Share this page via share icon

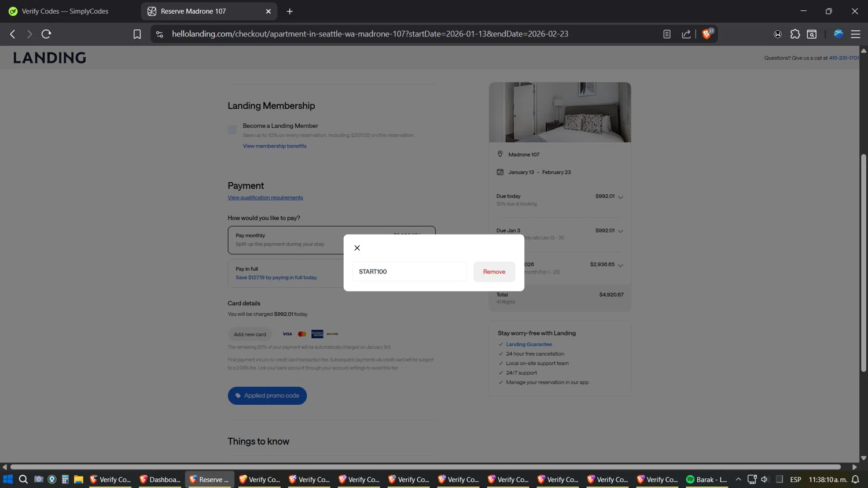tap(686, 34)
